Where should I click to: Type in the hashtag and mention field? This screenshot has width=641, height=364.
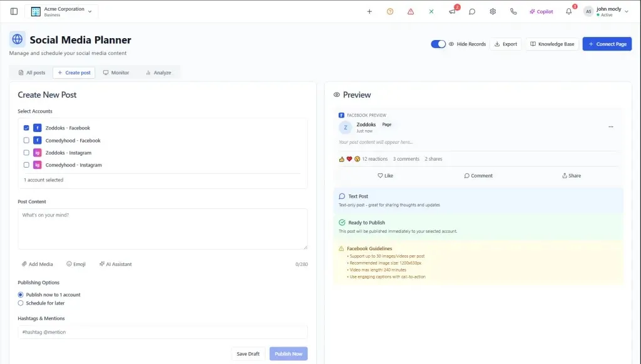pos(162,331)
